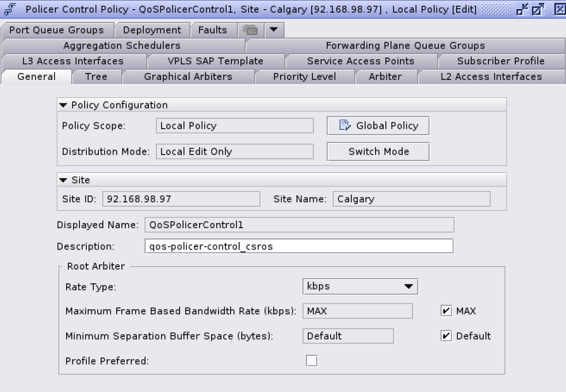The image size is (566, 392).
Task: Collapse the Policy Configuration section
Action: [x=63, y=105]
